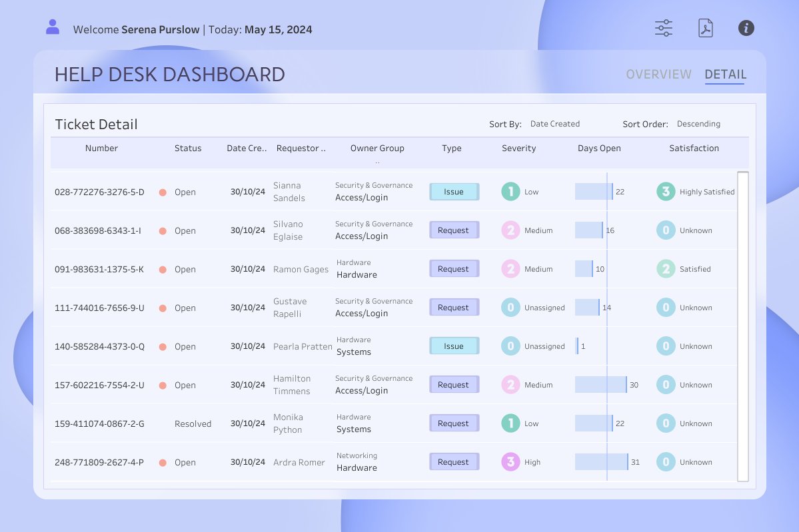The image size is (799, 532).
Task: Click Request badge for Ardra Romer ticket
Action: pos(454,462)
